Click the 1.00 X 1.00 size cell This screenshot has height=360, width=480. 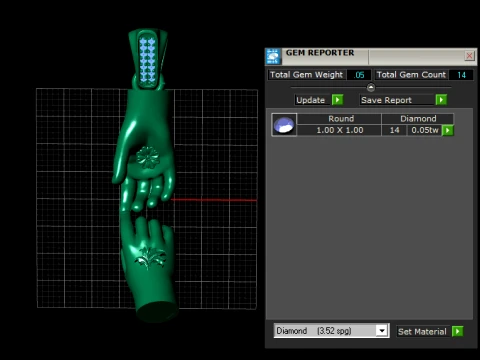339,130
